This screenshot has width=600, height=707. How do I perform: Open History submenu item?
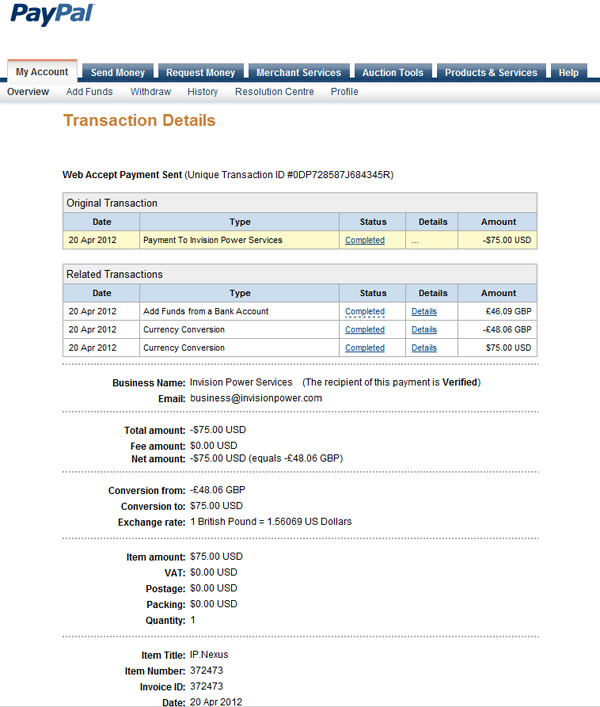(202, 92)
